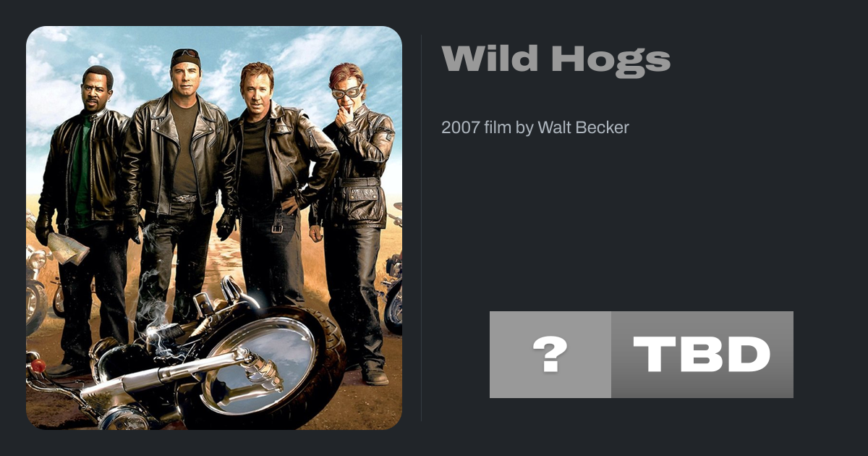Click the vertical divider beside the poster
Screen dimensions: 868x456
(x=422, y=228)
